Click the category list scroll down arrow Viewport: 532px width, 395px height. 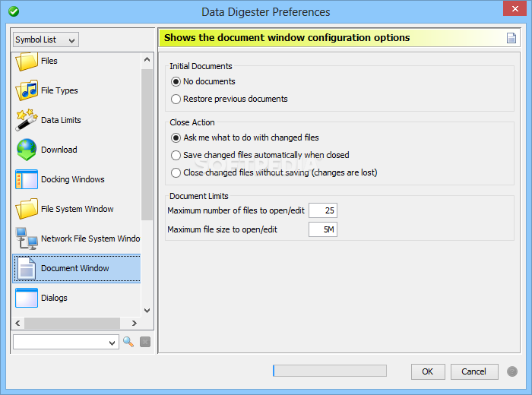coord(147,310)
